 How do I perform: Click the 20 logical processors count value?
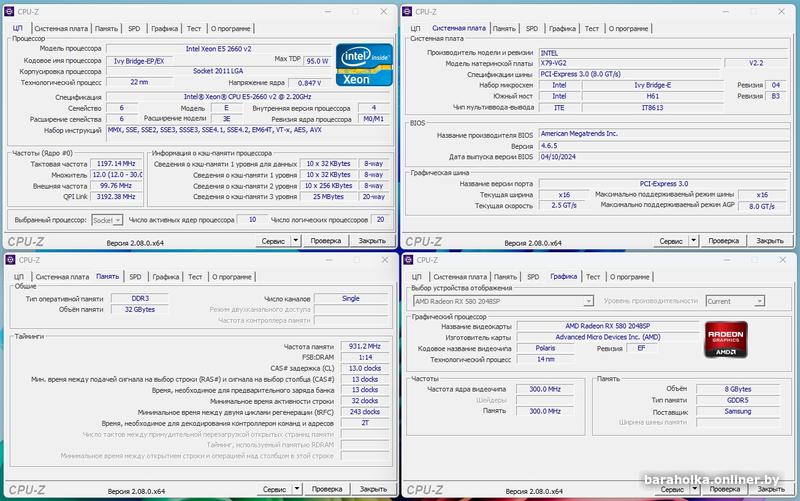click(380, 219)
